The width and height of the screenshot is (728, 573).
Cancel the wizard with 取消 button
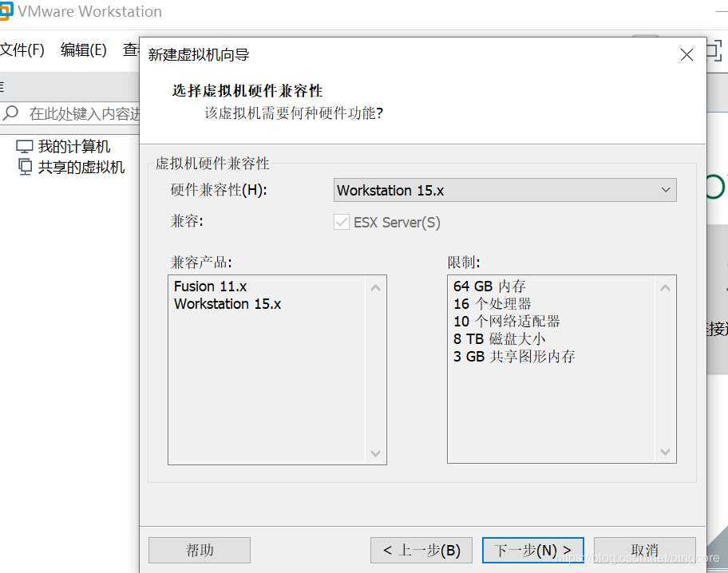(x=645, y=550)
